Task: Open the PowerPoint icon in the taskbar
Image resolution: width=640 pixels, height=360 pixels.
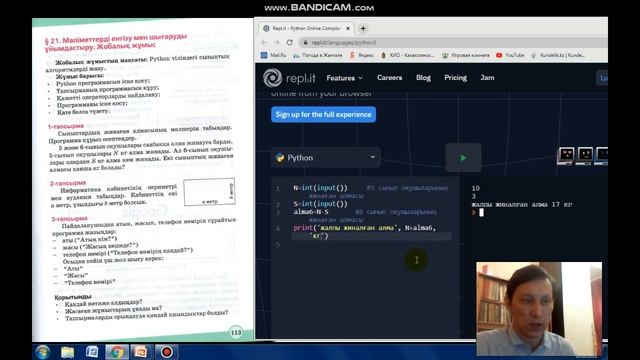Action: pyautogui.click(x=141, y=352)
